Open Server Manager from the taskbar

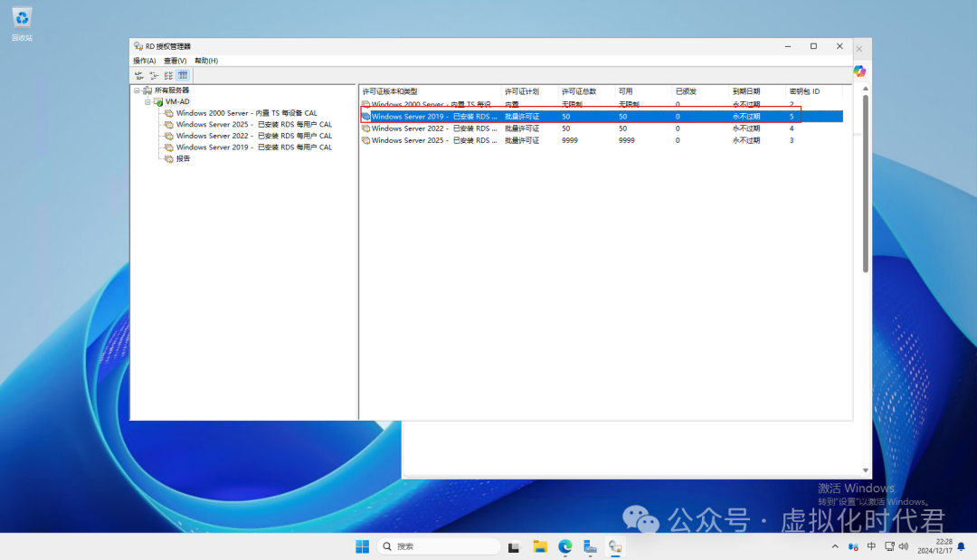click(590, 546)
